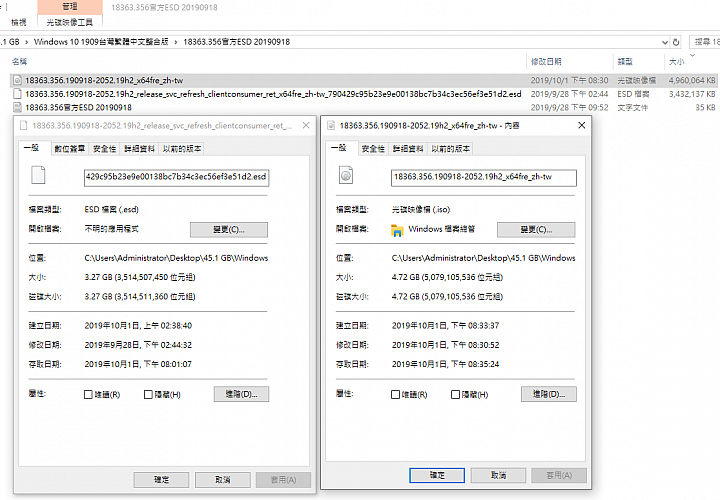The image size is (720, 500).
Task: Click the 4,960,064 KB size cell
Action: click(692, 80)
